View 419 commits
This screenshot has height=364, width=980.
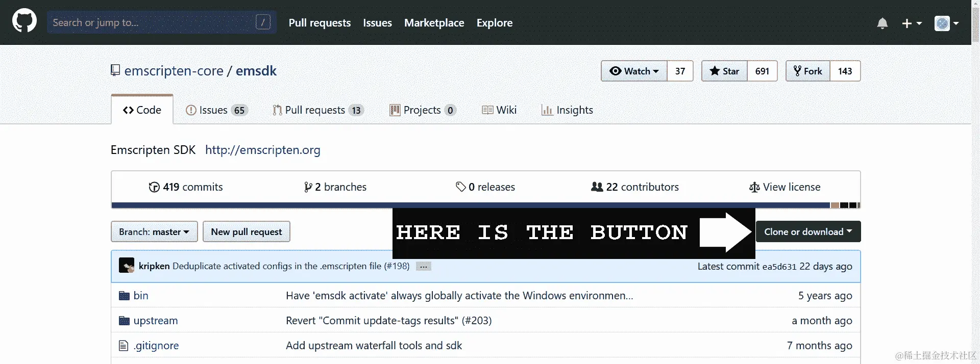(186, 187)
